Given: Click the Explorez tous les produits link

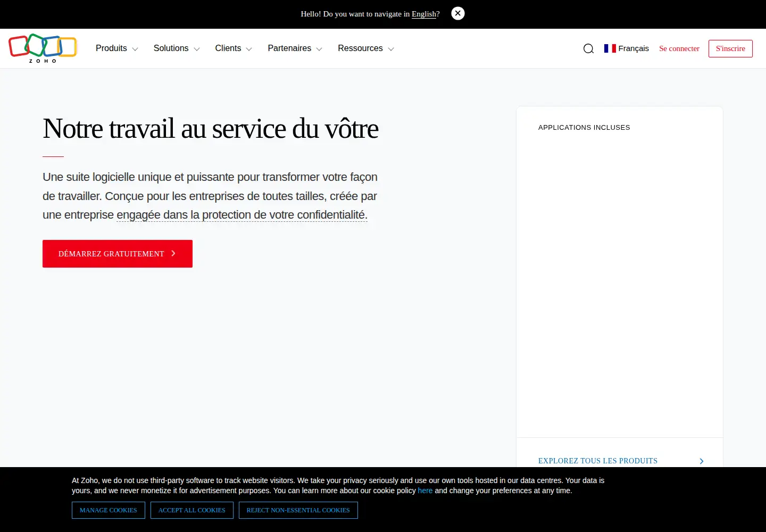Looking at the screenshot, I should 598,461.
